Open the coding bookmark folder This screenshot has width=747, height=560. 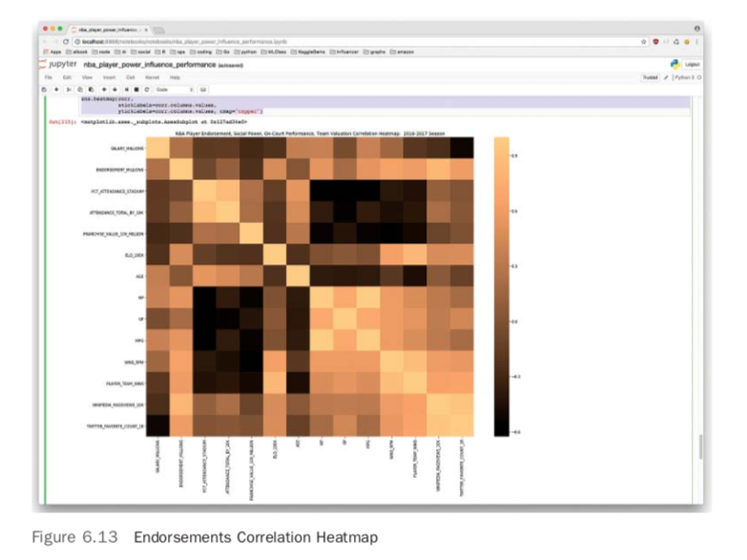pos(201,52)
